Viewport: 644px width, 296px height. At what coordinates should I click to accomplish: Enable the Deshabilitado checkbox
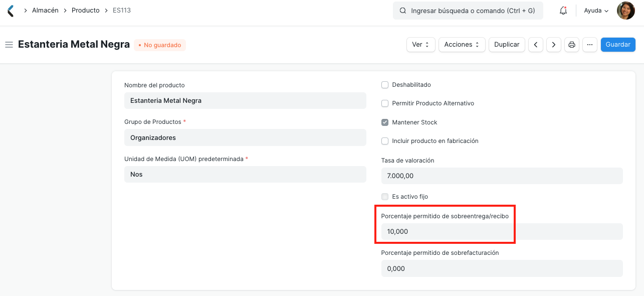[x=385, y=85]
